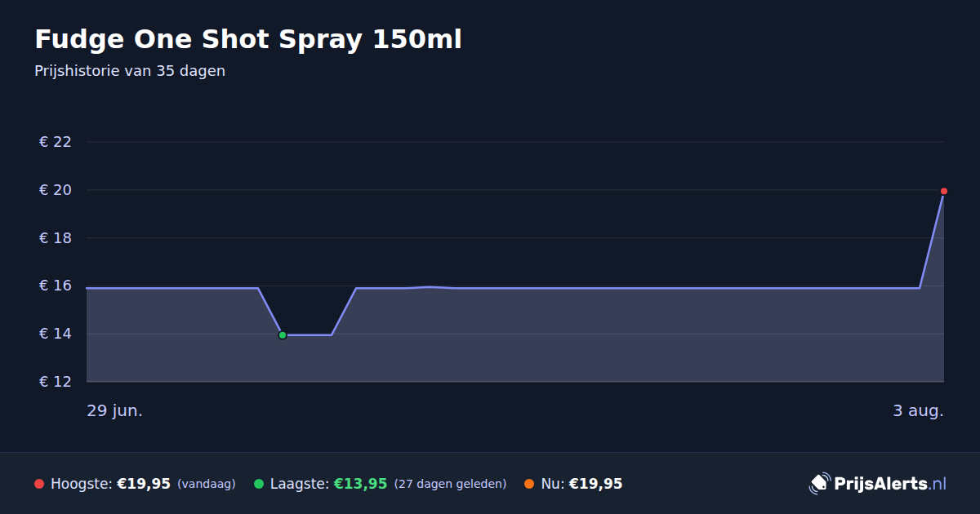Image resolution: width=980 pixels, height=514 pixels.
Task: Click the Laagste €13,95 price value
Action: pos(360,484)
